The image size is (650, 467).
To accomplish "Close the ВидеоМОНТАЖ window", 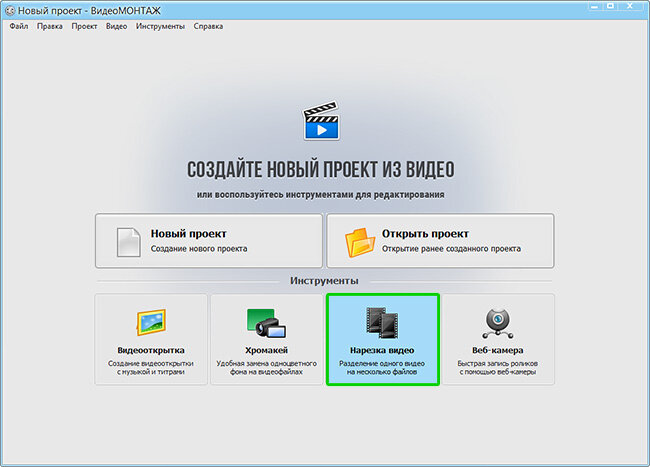I will pyautogui.click(x=630, y=6).
